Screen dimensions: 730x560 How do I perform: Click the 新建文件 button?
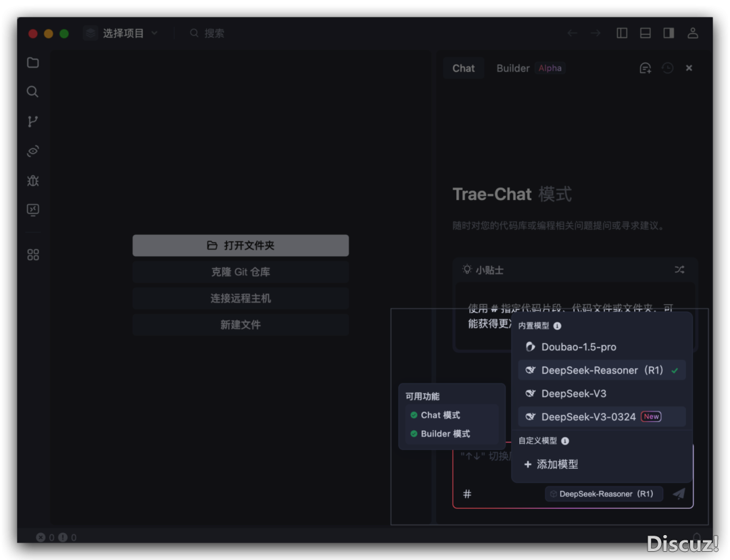tap(241, 325)
